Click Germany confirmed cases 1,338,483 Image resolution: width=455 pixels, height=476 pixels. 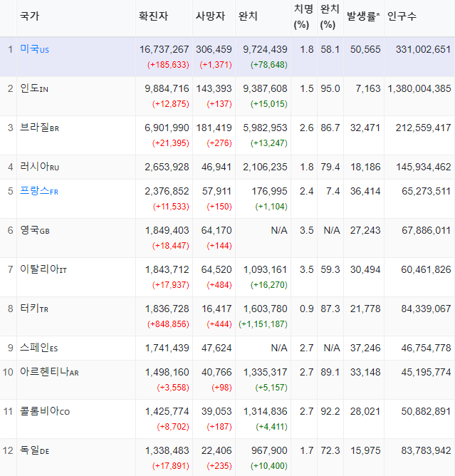click(167, 450)
